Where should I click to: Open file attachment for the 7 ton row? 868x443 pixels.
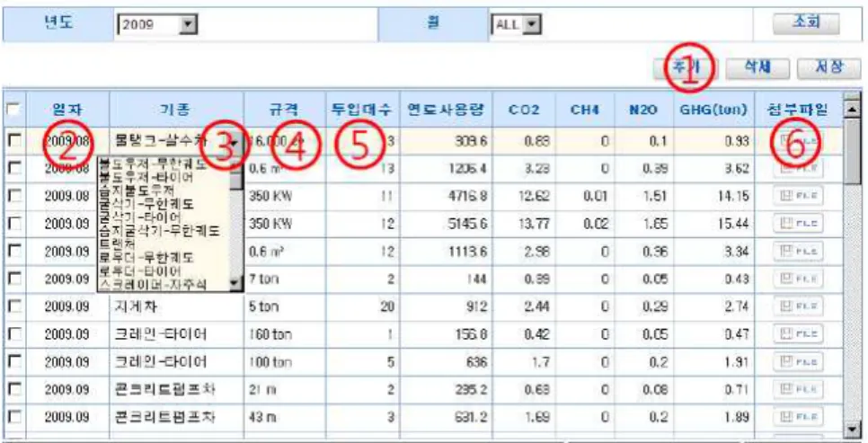pyautogui.click(x=798, y=279)
